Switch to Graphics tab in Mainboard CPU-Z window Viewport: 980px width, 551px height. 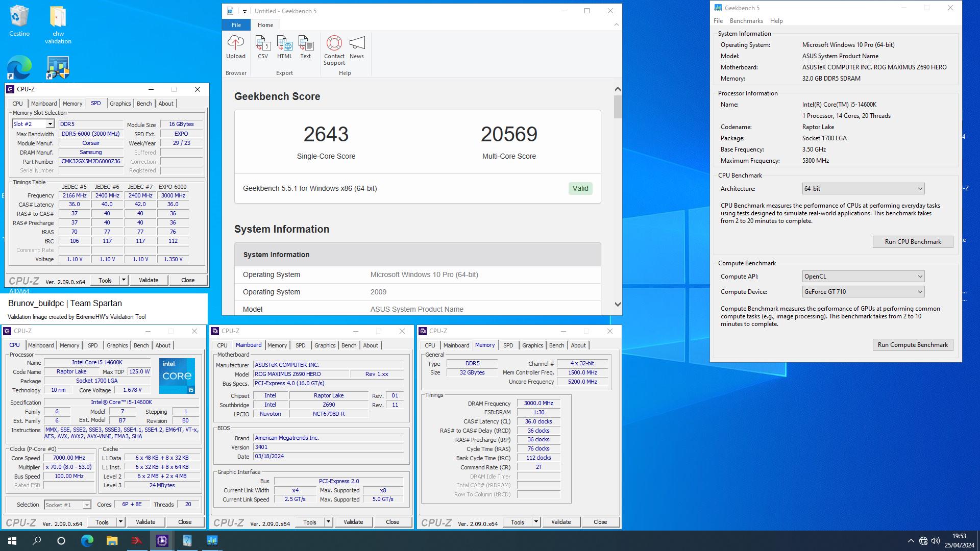pyautogui.click(x=325, y=345)
